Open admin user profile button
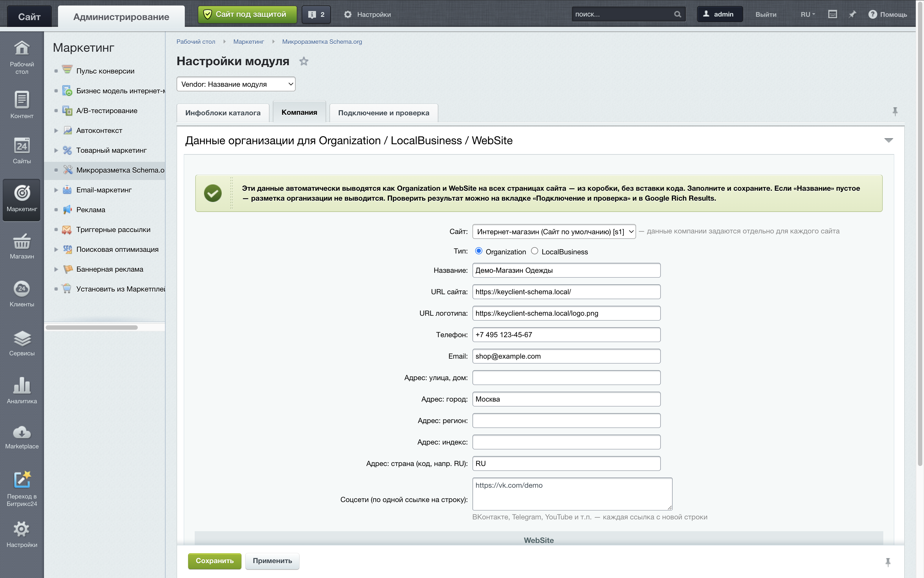The height and width of the screenshot is (578, 924). click(720, 14)
